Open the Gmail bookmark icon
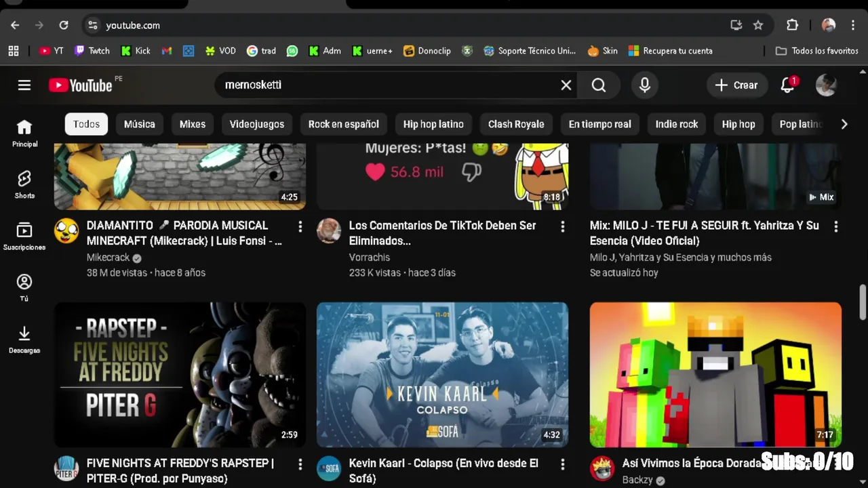868x488 pixels. 167,51
